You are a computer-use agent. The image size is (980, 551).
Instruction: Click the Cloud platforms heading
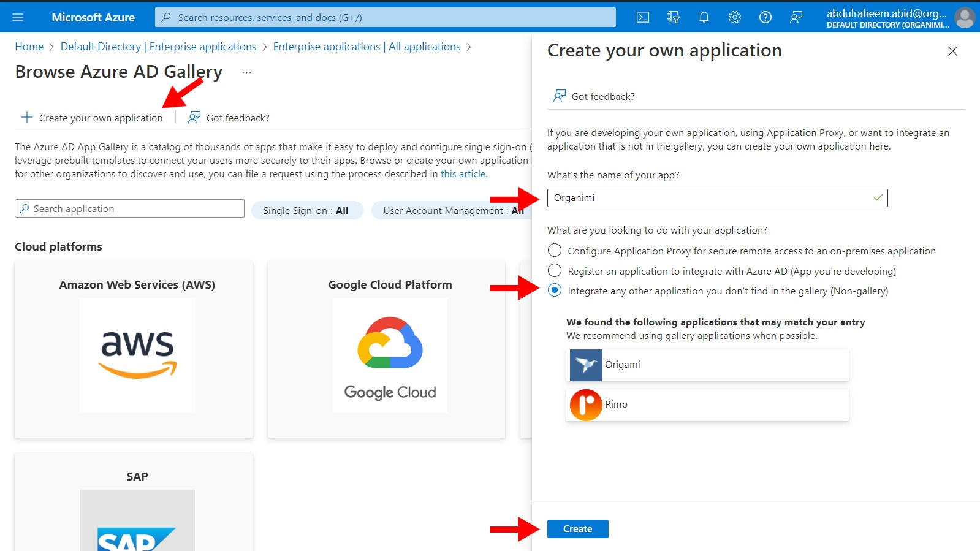pos(58,246)
